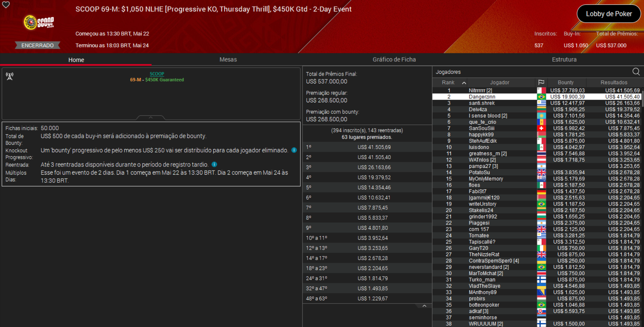Click the flag next to santi.shrek
644x327 pixels.
541,103
